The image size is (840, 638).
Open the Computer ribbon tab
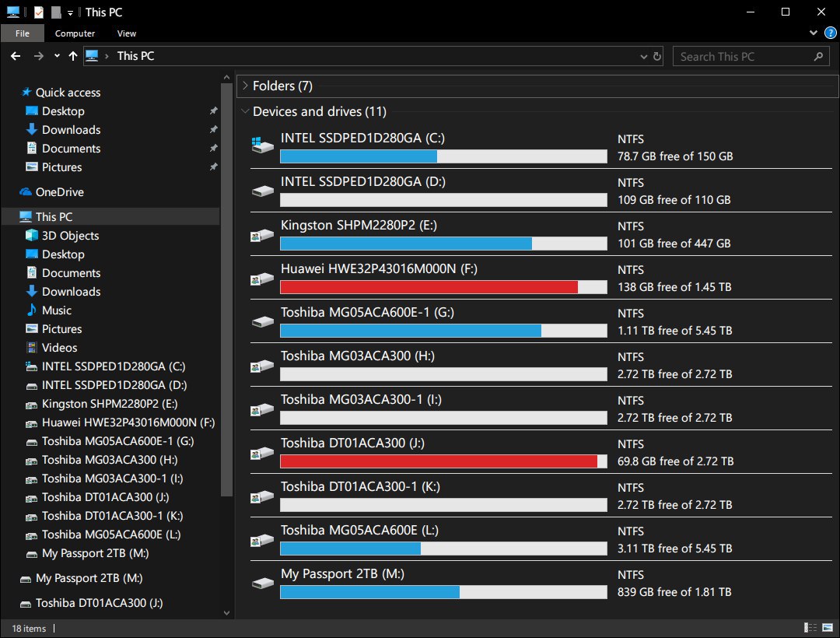click(75, 33)
